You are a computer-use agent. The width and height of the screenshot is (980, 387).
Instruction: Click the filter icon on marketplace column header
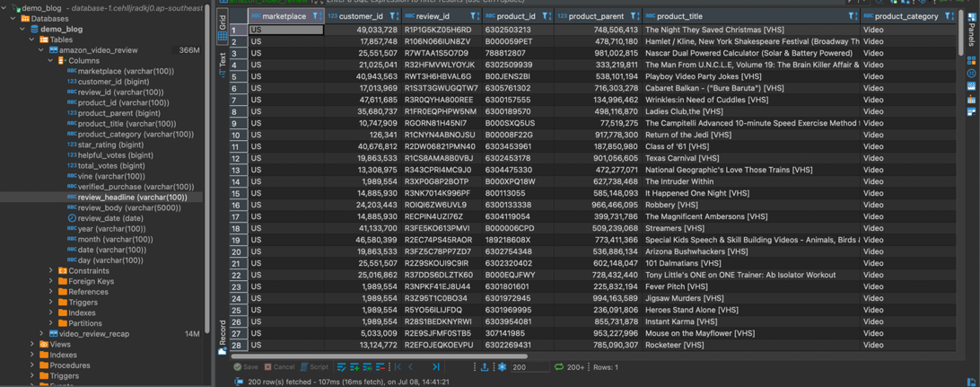tap(316, 16)
